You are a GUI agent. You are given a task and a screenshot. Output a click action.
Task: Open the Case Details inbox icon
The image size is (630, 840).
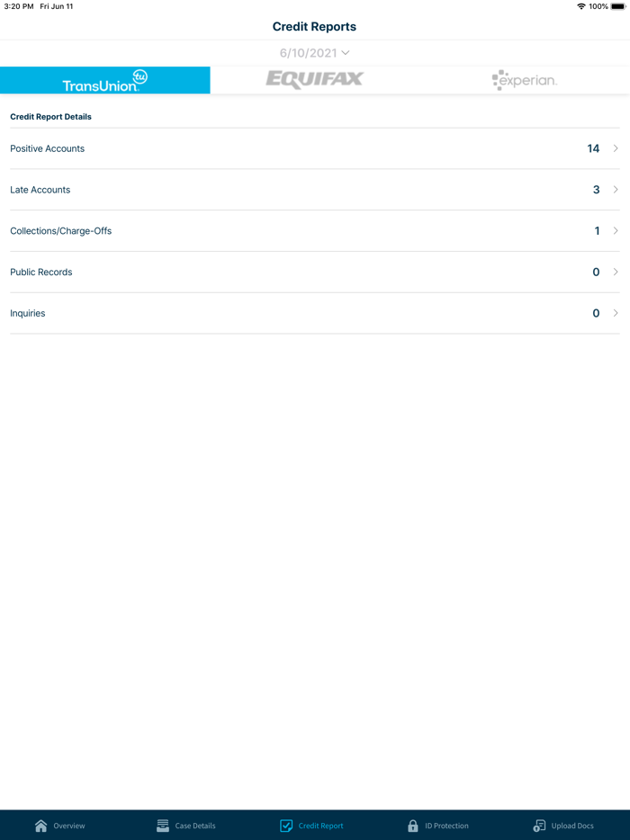(163, 826)
